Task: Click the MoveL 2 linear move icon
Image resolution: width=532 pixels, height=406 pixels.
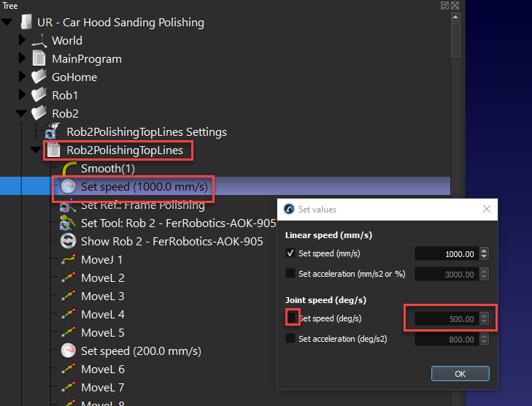Action: [68, 277]
